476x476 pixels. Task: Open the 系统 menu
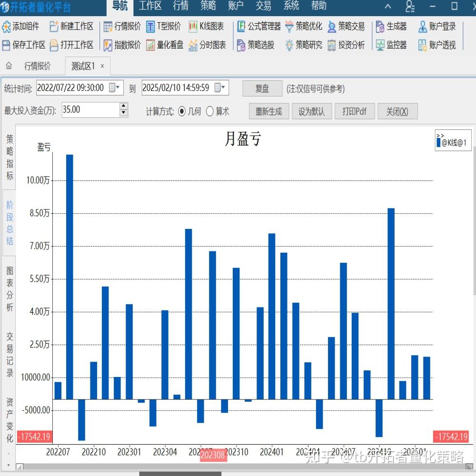(291, 6)
